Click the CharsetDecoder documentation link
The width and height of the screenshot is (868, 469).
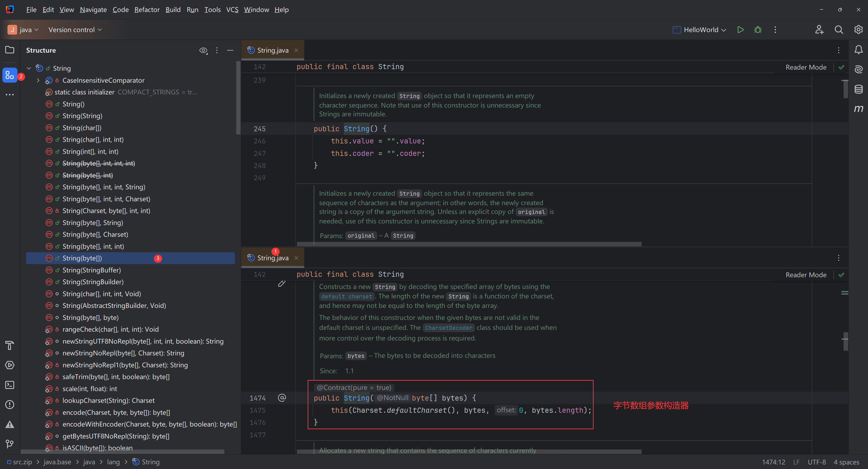(448, 328)
